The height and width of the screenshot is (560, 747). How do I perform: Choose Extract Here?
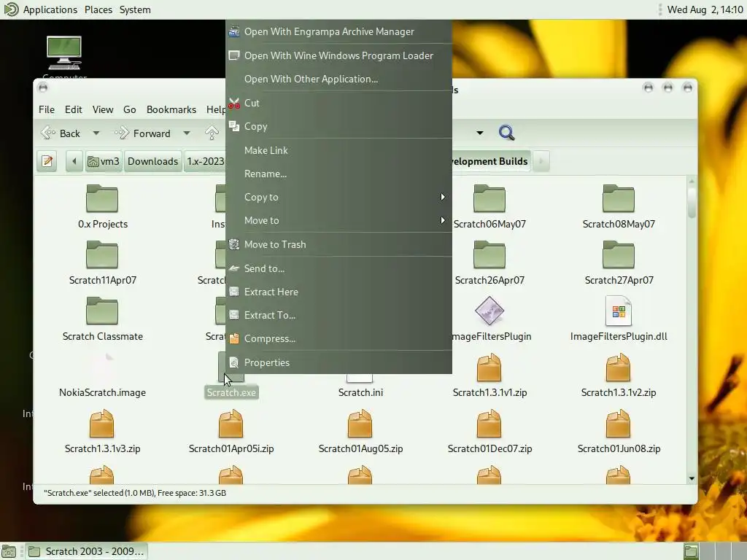coord(338,292)
